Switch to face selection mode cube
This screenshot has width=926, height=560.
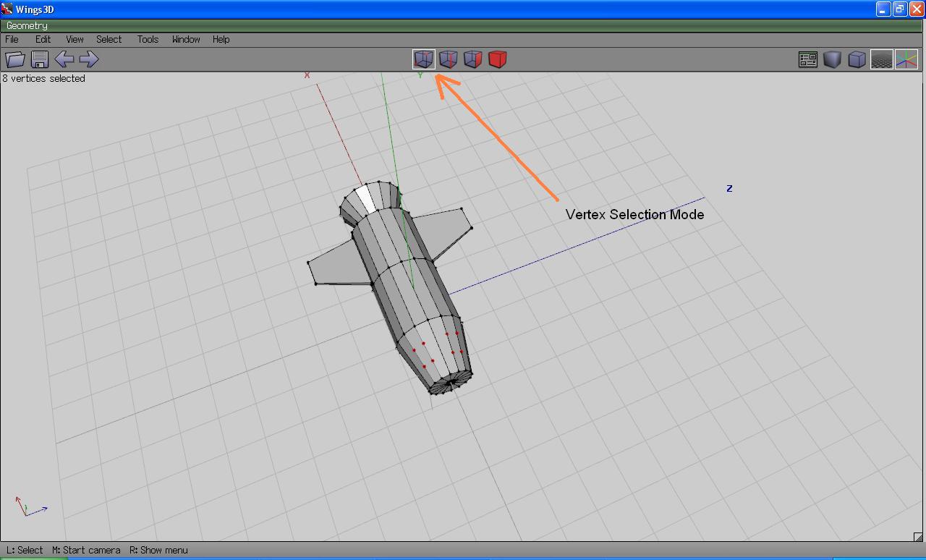point(473,59)
